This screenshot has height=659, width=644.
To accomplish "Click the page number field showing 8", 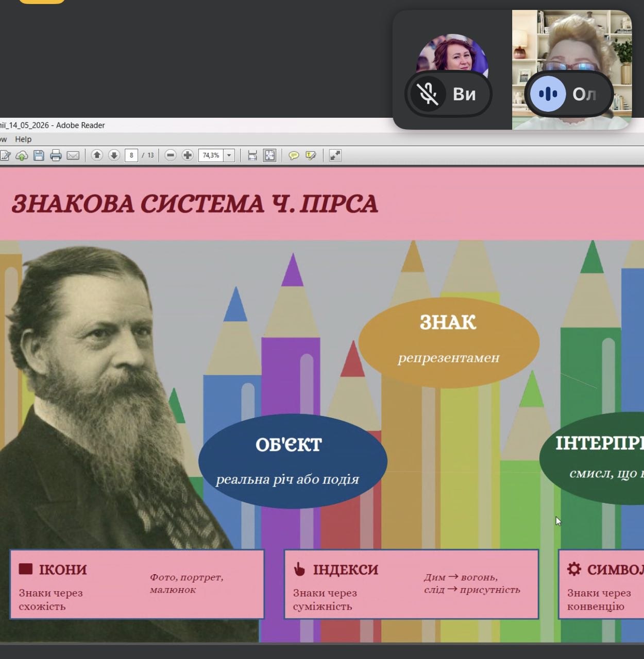I will click(131, 155).
